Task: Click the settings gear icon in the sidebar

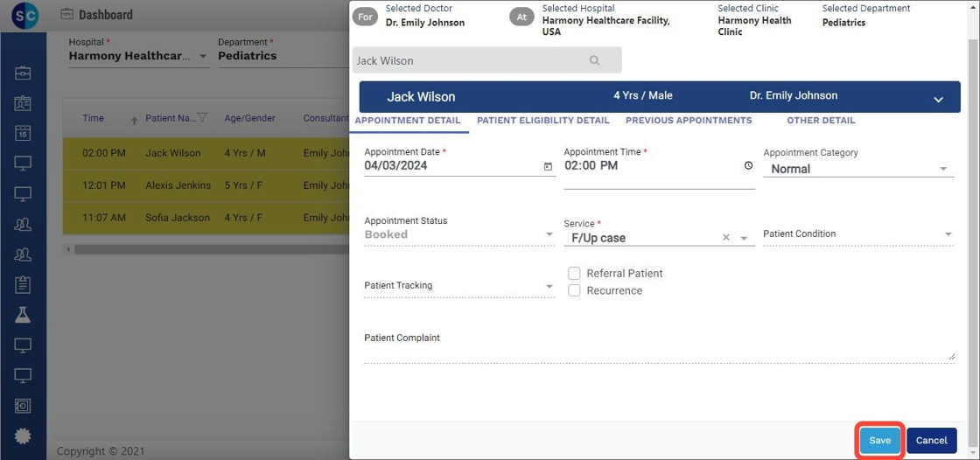Action: click(x=23, y=436)
